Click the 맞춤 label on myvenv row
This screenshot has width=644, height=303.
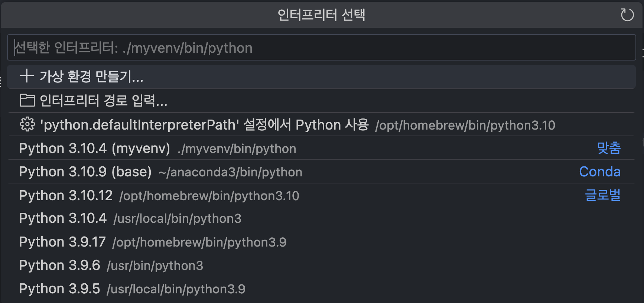[x=609, y=148]
